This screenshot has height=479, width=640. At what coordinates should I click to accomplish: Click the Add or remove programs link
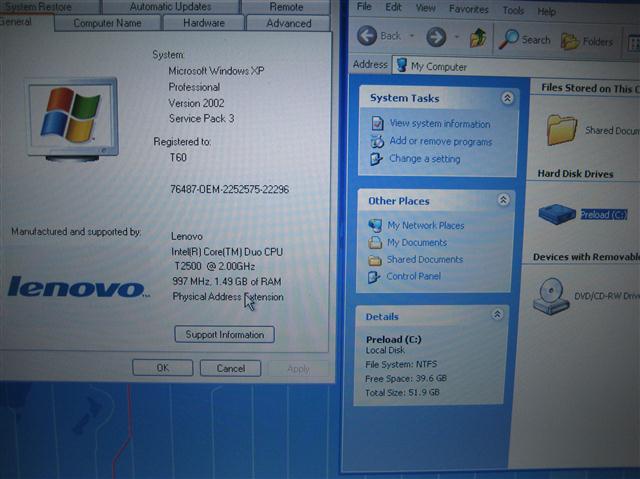440,141
